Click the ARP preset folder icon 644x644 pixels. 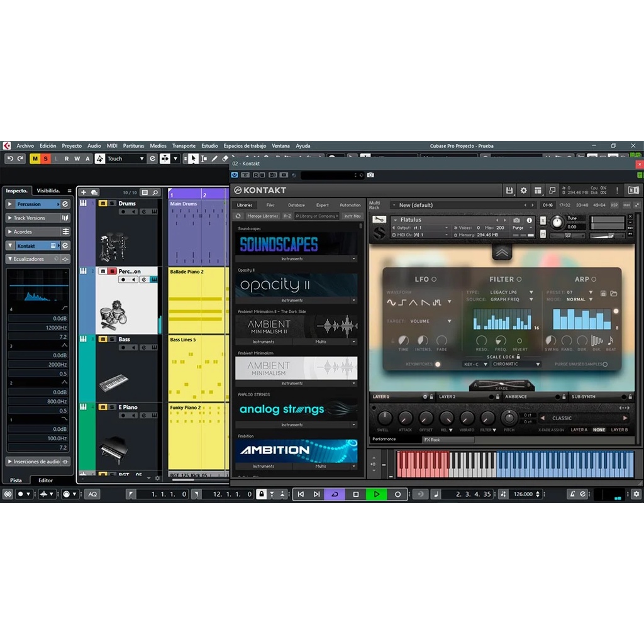point(614,293)
